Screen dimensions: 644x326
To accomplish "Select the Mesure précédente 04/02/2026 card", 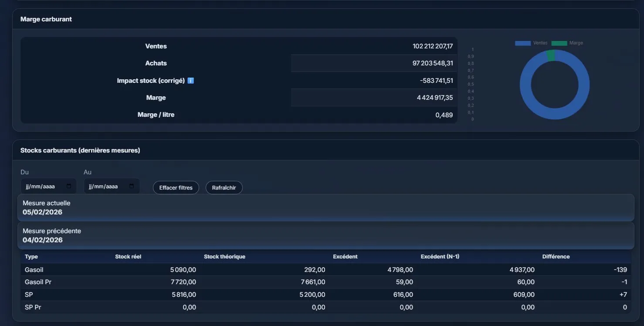I will tap(325, 235).
